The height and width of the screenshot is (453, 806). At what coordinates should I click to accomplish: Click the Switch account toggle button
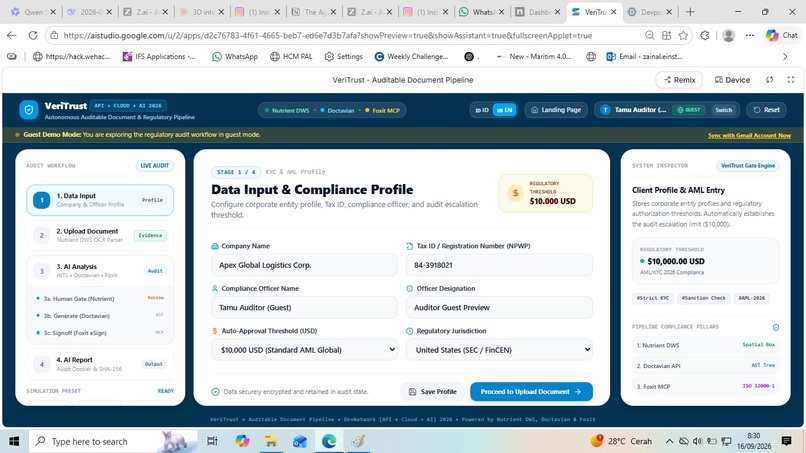[x=723, y=110]
